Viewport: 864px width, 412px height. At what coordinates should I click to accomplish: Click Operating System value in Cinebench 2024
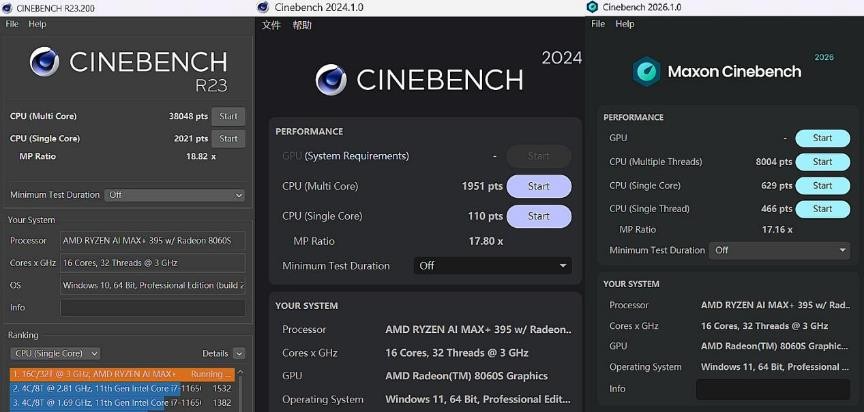pos(478,399)
